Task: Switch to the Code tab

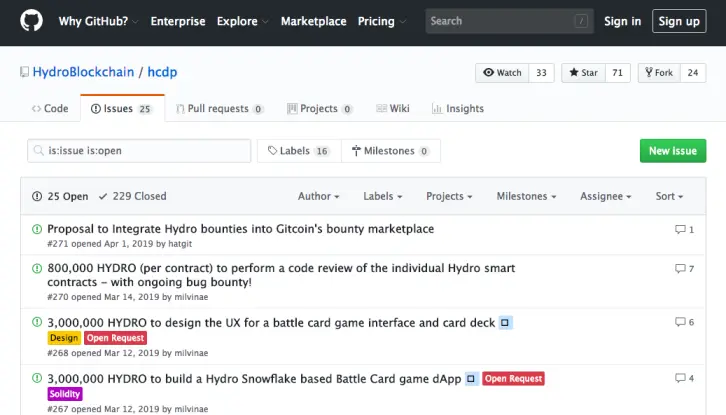Action: (50, 108)
